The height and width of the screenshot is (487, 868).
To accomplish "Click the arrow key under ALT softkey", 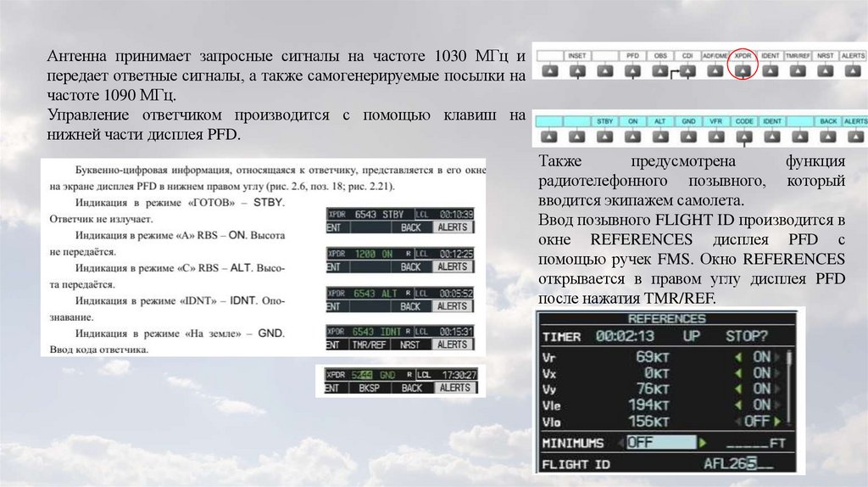I will coord(659,137).
